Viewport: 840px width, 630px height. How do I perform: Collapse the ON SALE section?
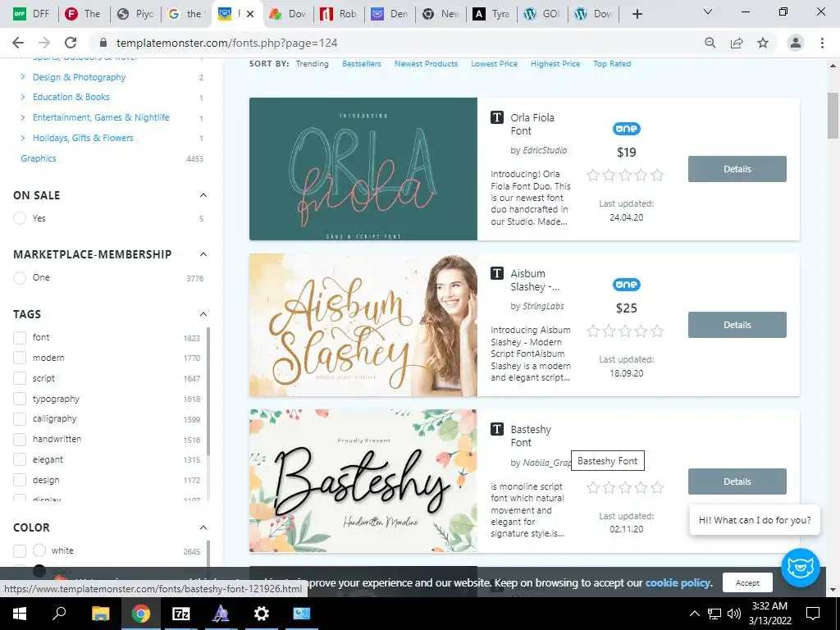click(203, 195)
